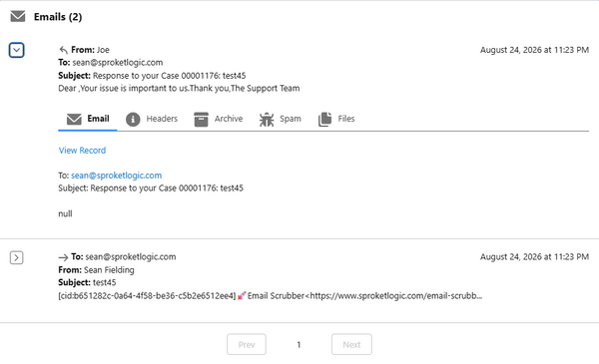The width and height of the screenshot is (599, 364).
Task: Click the 'Dear ,Your issue is important' preview
Action: pyautogui.click(x=179, y=89)
